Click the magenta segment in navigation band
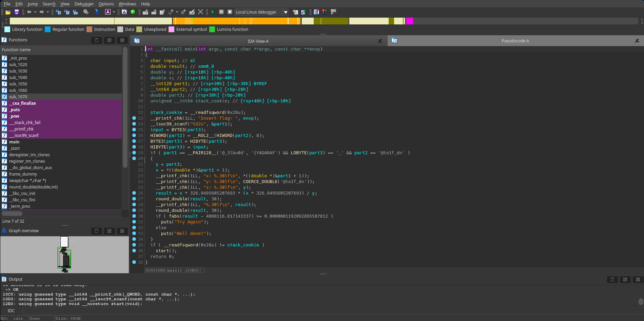The width and height of the screenshot is (644, 321). click(x=409, y=21)
